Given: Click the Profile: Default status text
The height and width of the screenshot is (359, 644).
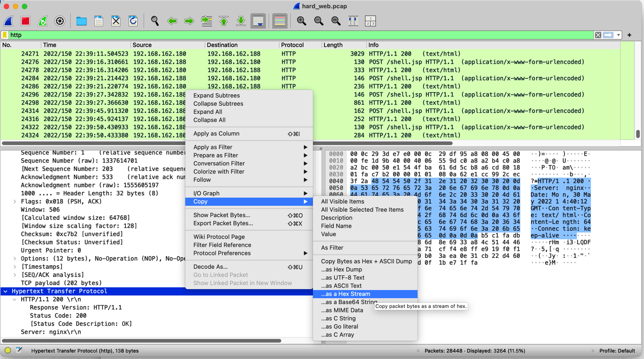Looking at the screenshot, I should coord(617,350).
